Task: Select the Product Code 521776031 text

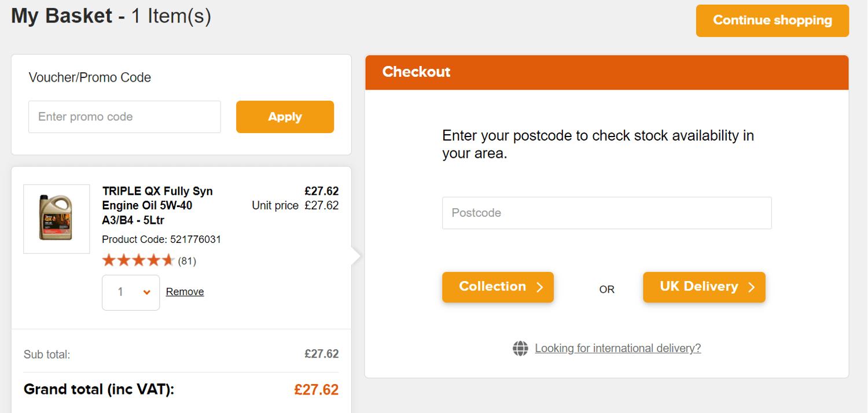Action: tap(161, 239)
